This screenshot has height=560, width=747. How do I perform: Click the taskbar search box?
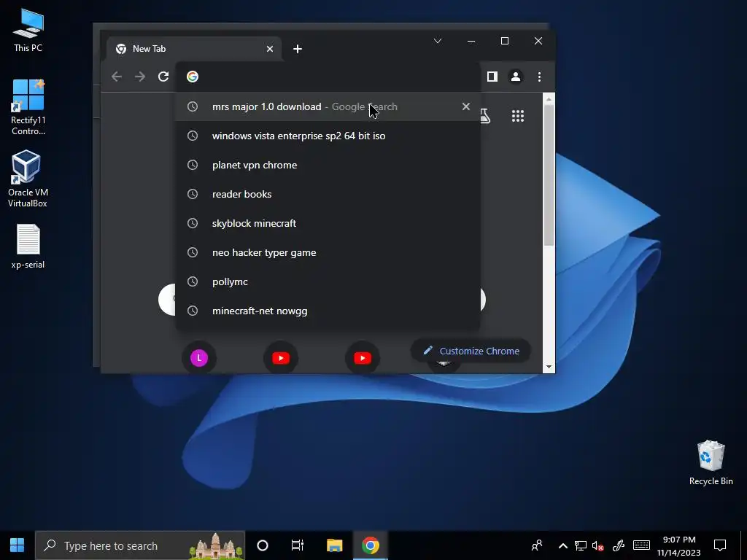tap(140, 545)
